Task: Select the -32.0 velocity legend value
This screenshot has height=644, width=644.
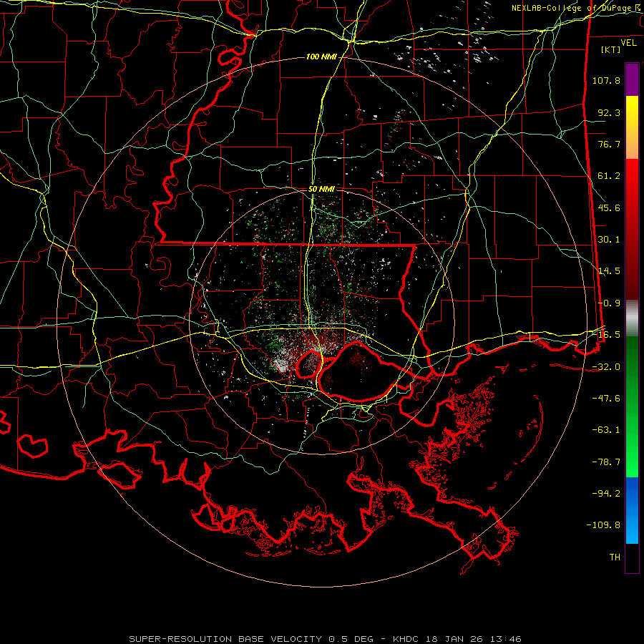Action: [x=606, y=367]
